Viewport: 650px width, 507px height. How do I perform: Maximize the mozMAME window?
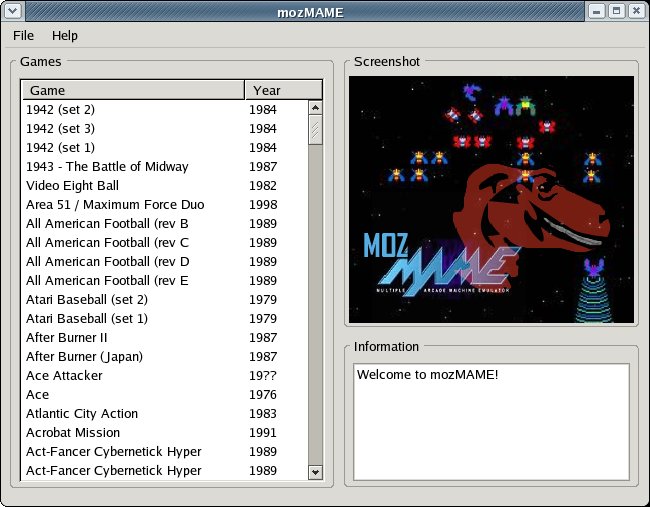[x=617, y=11]
